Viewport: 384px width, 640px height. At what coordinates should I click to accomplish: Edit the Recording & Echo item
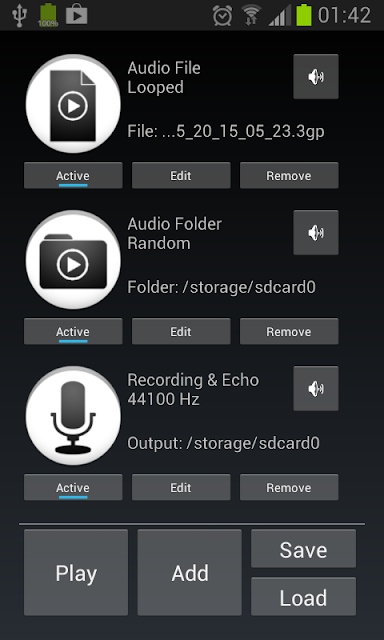(x=181, y=487)
